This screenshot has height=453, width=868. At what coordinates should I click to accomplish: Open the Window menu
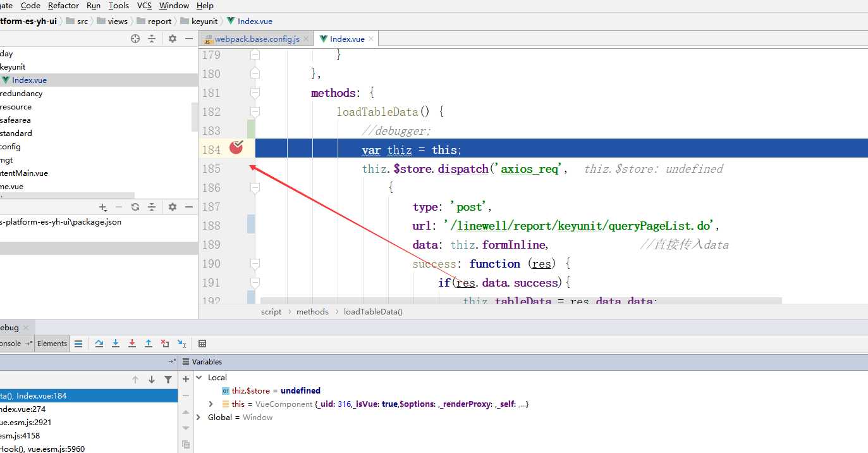(x=174, y=6)
